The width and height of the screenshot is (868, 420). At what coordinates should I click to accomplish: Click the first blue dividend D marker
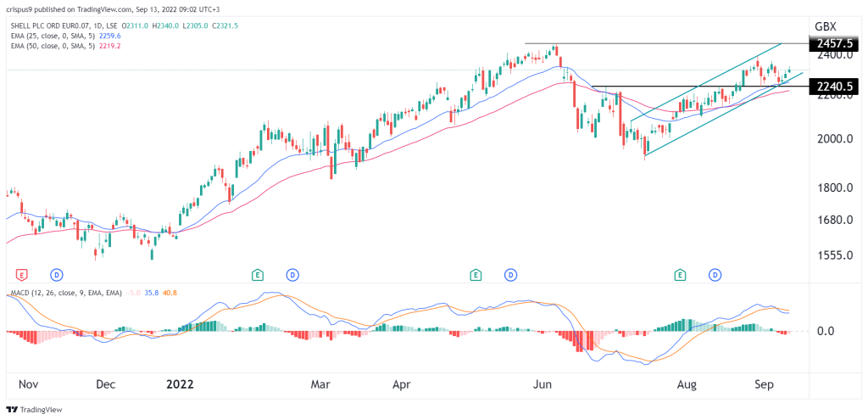[x=58, y=274]
